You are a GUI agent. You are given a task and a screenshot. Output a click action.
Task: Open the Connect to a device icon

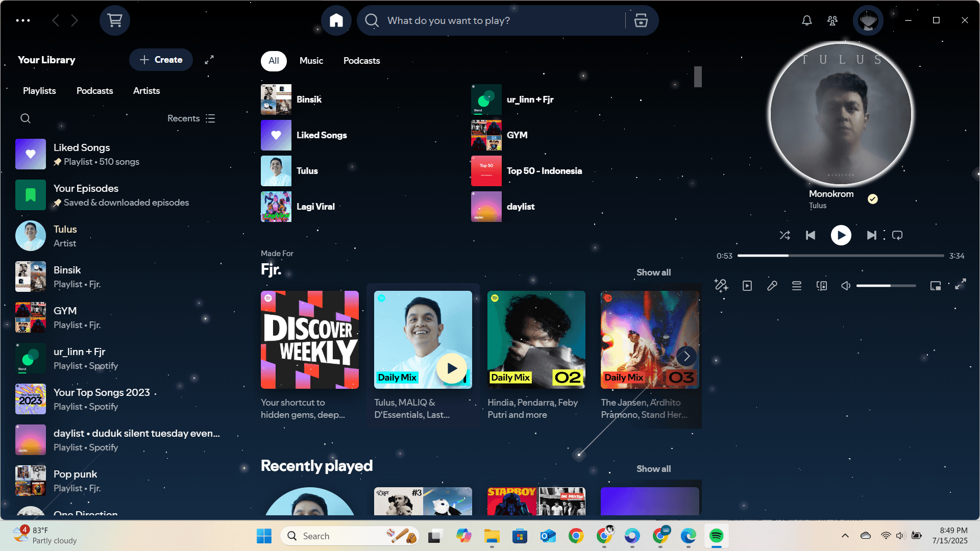822,286
